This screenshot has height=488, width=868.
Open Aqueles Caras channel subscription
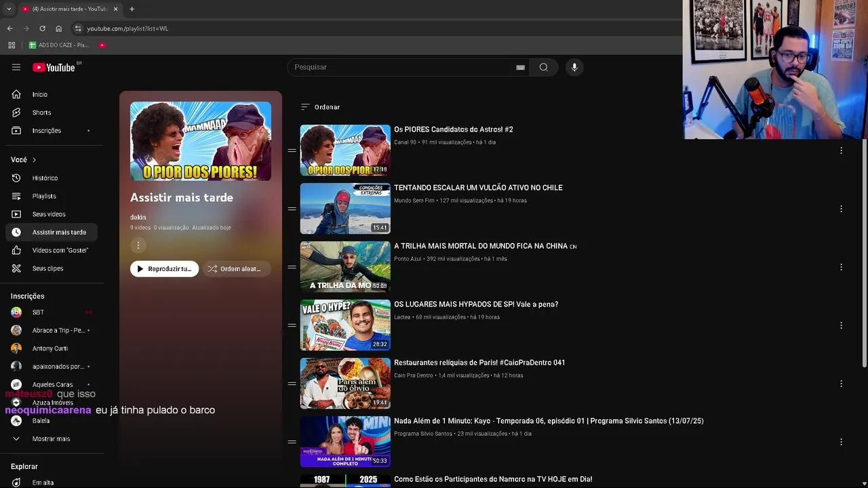54,384
